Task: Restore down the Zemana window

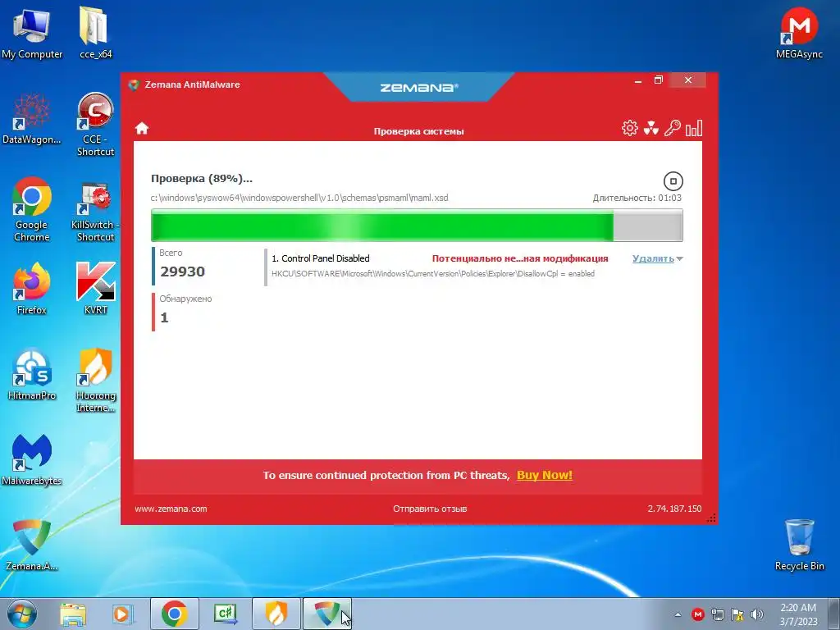Action: coord(659,80)
